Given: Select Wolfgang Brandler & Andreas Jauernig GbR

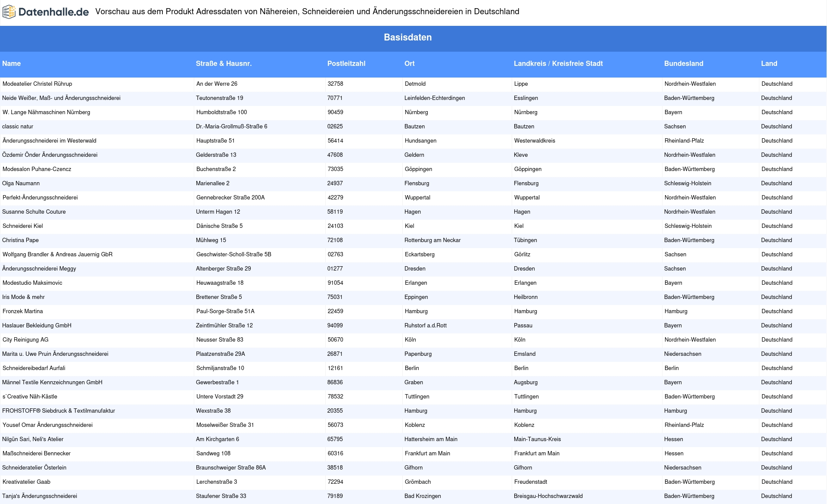Looking at the screenshot, I should coord(58,254).
